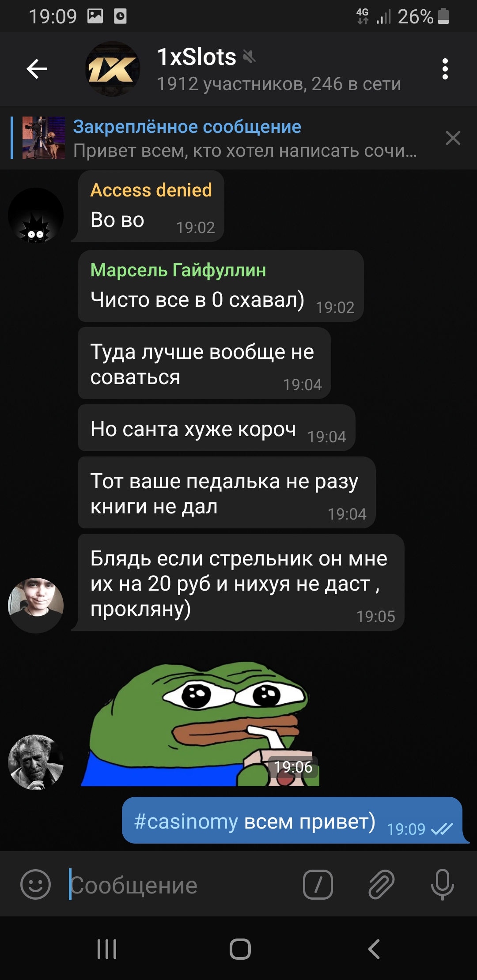Tap the pinned message thumbnail image
Viewport: 477px width, 980px height.
(44, 138)
